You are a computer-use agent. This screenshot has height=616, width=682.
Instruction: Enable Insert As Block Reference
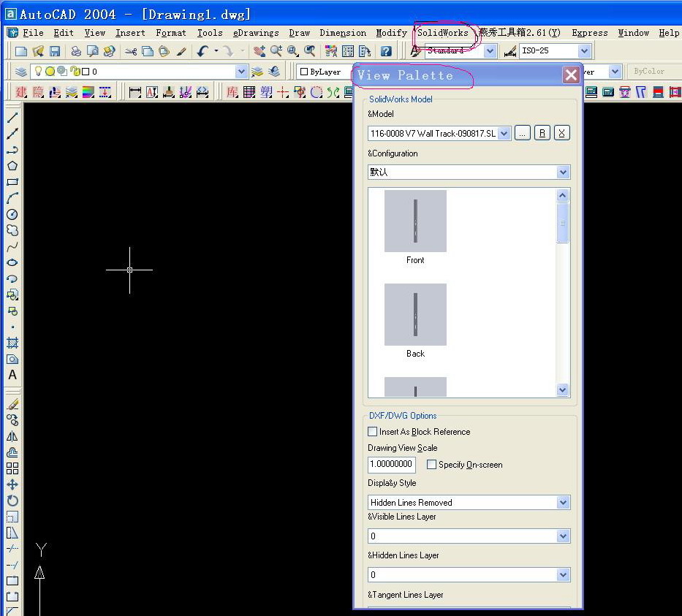(x=373, y=432)
